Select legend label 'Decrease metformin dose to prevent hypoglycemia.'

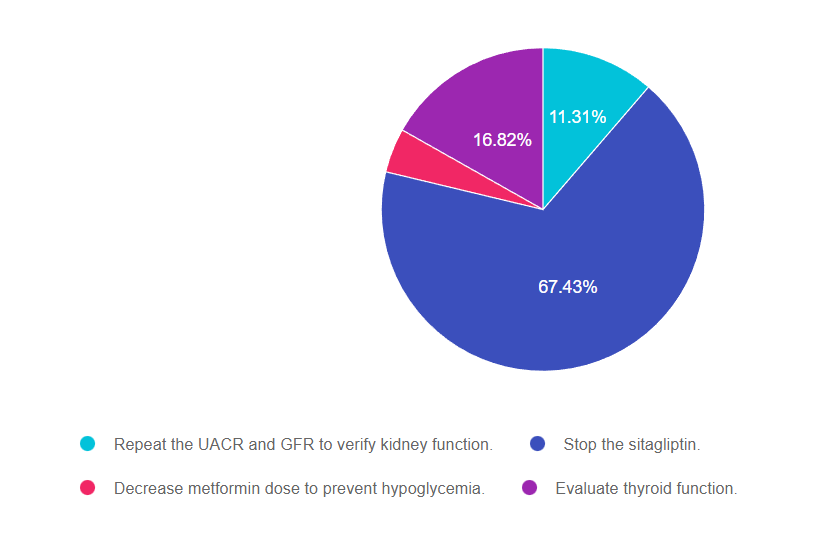pyautogui.click(x=300, y=489)
